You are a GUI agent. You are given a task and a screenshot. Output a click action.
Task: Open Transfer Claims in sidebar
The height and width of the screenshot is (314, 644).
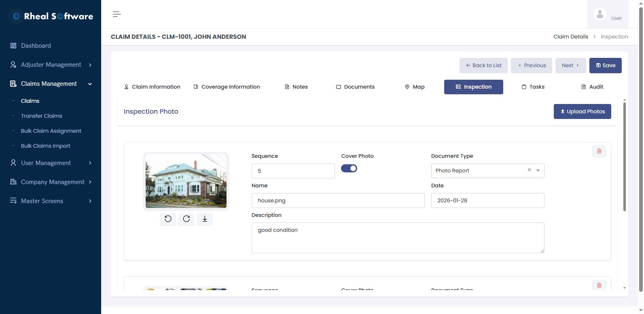42,116
